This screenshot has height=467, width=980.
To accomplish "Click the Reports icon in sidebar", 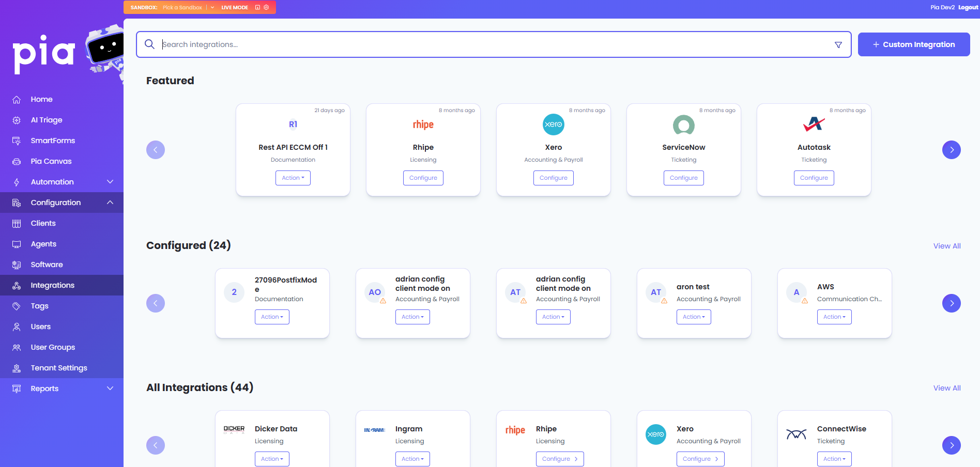I will [x=17, y=389].
